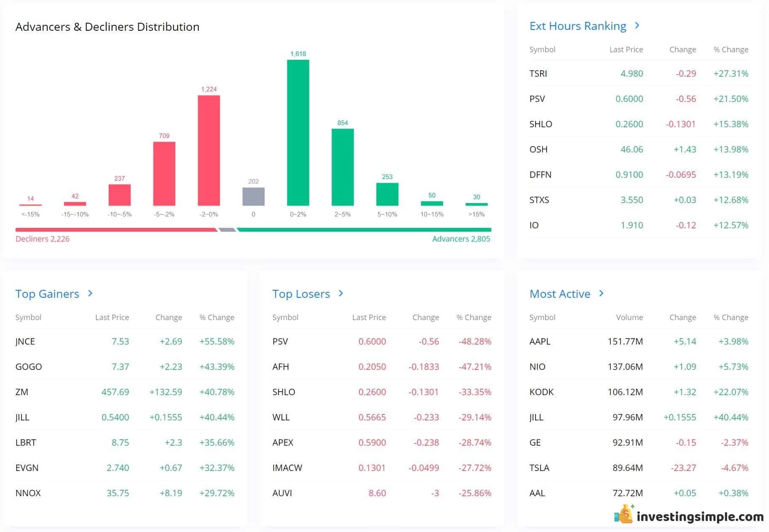Expand the Top Gainers chevron arrow
This screenshot has width=769, height=532.
point(90,293)
